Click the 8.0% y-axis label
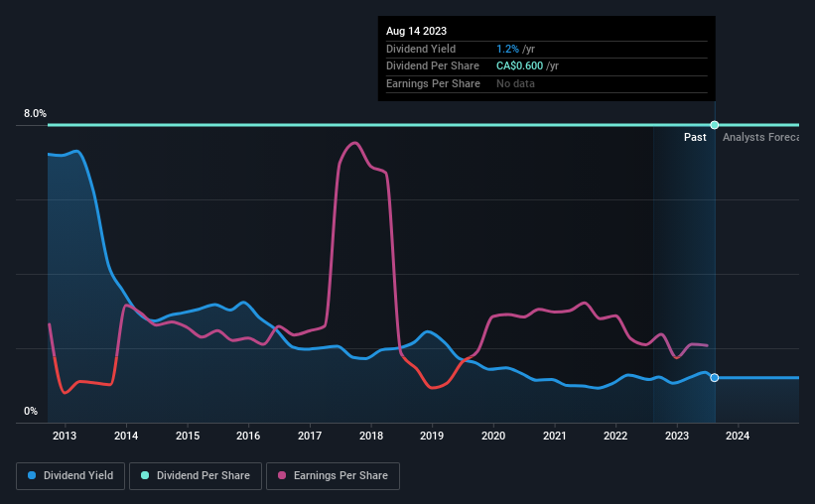This screenshot has width=815, height=504. (x=35, y=114)
